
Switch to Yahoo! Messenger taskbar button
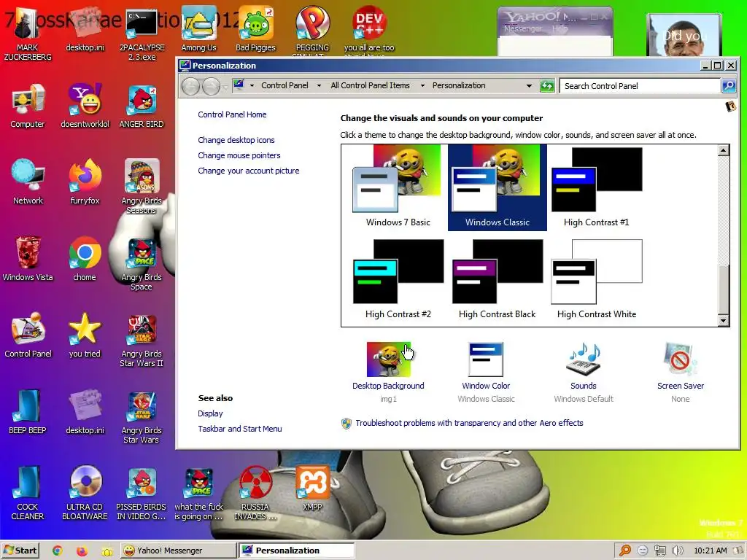click(x=178, y=551)
